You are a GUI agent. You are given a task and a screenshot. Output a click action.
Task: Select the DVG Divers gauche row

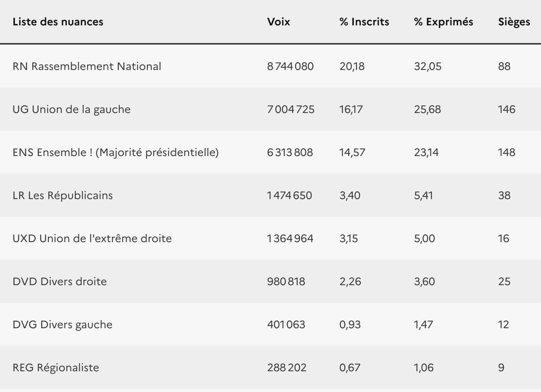63,325
